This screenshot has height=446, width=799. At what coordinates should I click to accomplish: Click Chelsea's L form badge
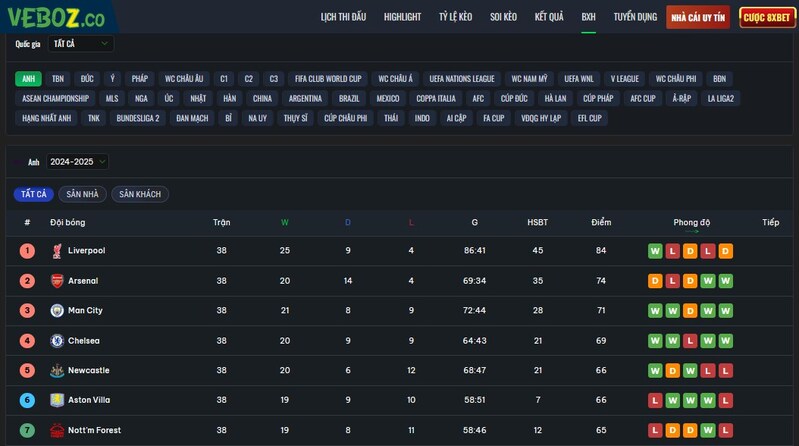[x=690, y=340]
